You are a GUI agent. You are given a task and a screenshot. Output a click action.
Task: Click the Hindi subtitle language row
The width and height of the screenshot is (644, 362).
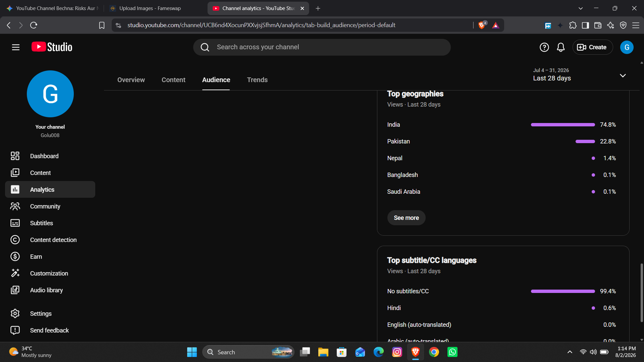(x=501, y=308)
